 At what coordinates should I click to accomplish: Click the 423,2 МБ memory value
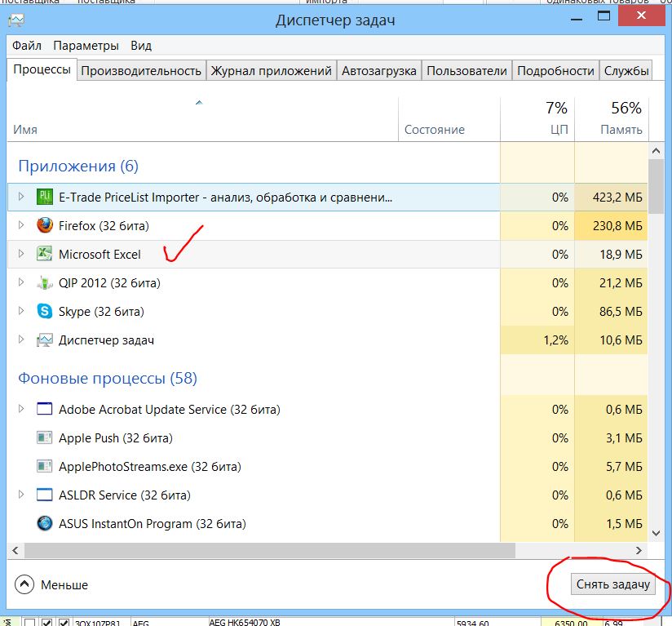coord(617,198)
